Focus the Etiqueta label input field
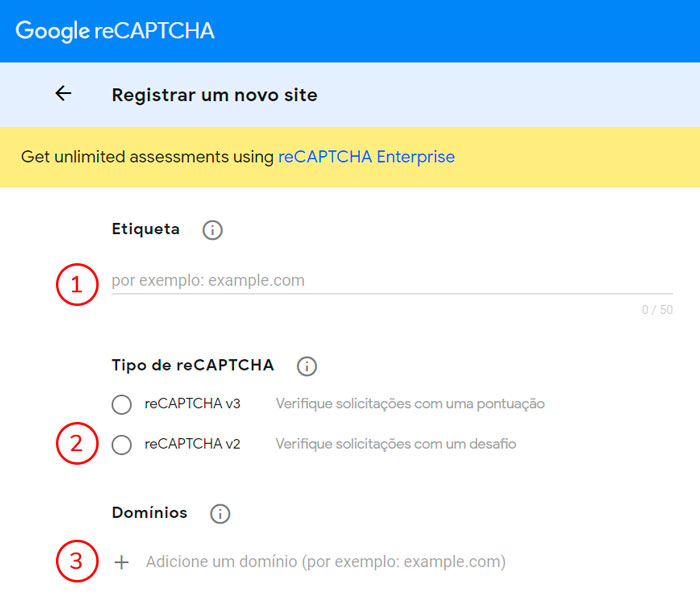 point(392,281)
